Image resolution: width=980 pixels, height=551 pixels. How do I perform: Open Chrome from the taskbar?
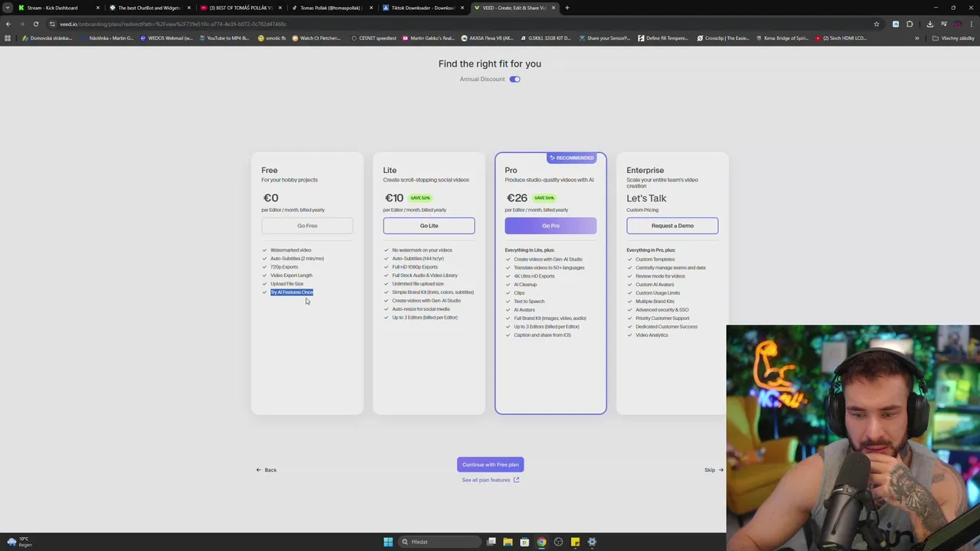coord(541,542)
